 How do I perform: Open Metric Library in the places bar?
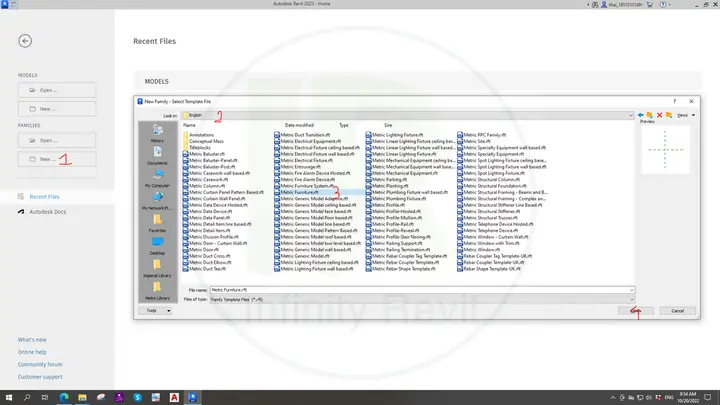tap(157, 291)
